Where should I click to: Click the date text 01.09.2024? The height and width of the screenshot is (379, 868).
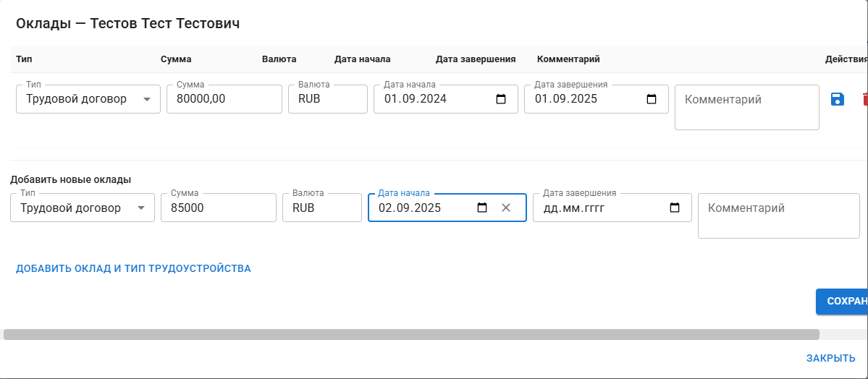point(416,100)
